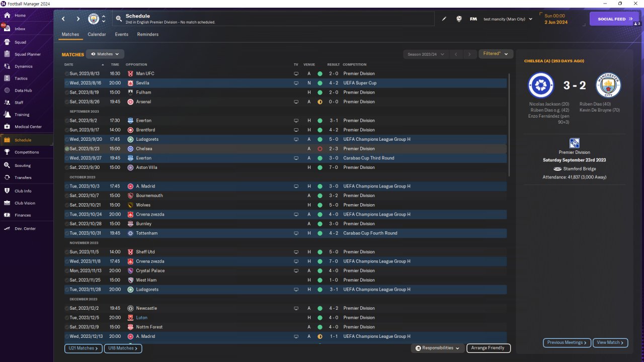Open the Reminders tab
644x362 pixels.
(147, 34)
